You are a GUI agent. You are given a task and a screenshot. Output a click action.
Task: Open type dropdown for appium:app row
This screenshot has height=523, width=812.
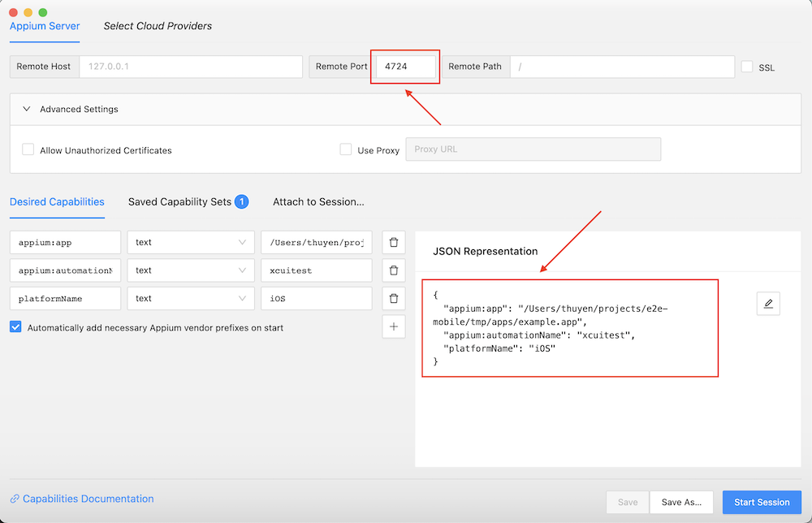pyautogui.click(x=191, y=242)
